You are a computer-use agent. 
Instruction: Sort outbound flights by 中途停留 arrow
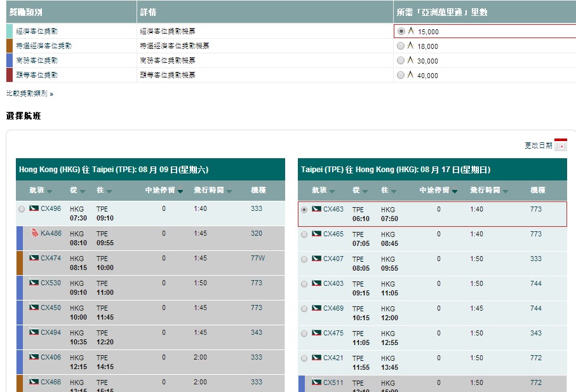[x=180, y=191]
